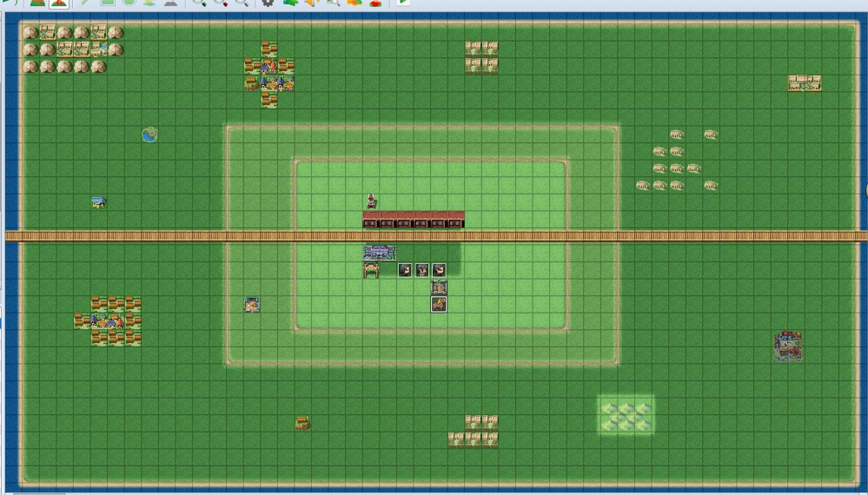This screenshot has width=868, height=495.
Task: Click the small pond tile on the dark grass
Action: click(x=150, y=135)
